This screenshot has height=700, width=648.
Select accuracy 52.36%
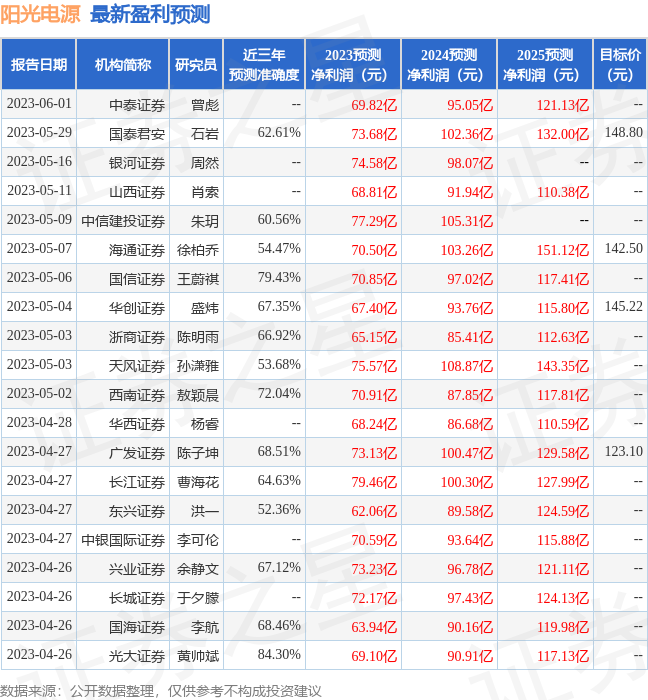pos(279,510)
